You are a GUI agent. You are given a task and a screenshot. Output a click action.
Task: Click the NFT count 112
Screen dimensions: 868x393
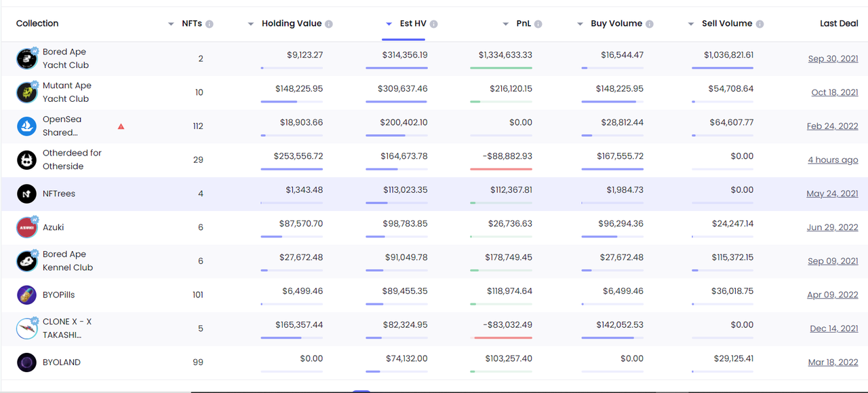[198, 126]
